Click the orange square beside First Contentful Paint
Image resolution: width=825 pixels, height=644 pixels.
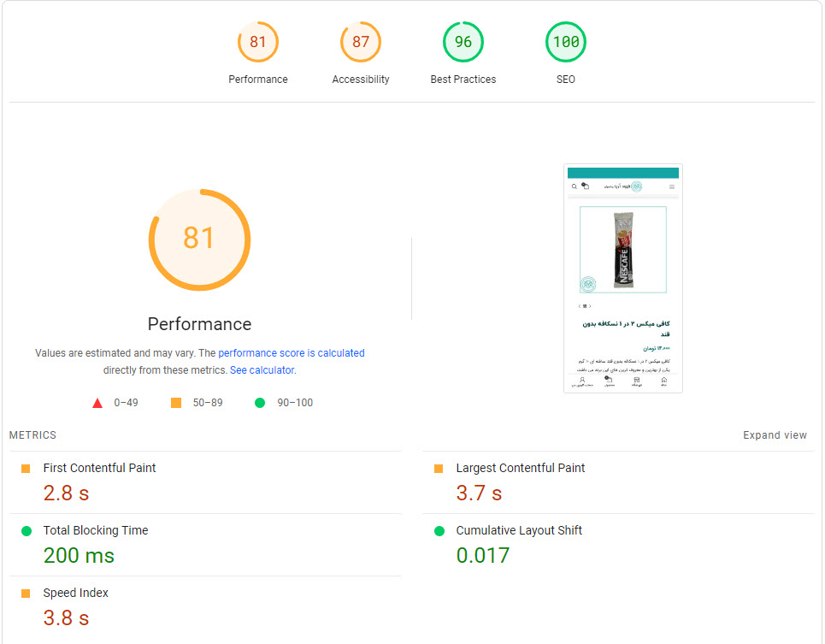(26, 469)
